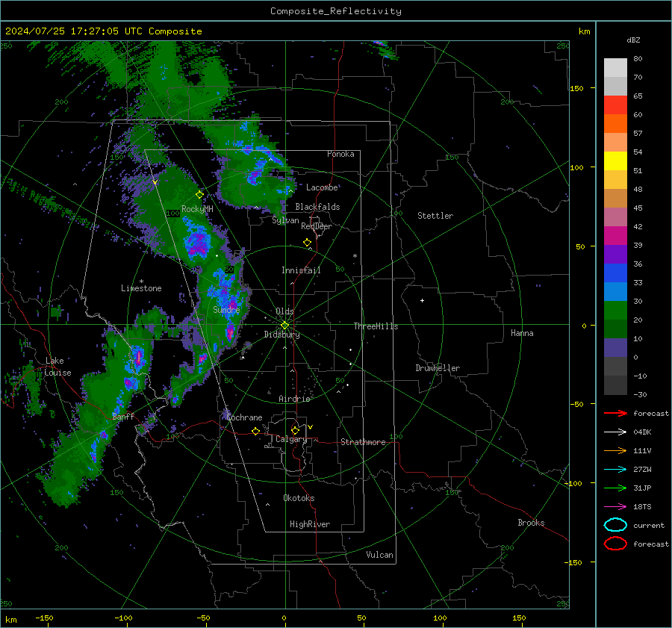Click the 18TS legend label
The height and width of the screenshot is (628, 672).
(642, 507)
